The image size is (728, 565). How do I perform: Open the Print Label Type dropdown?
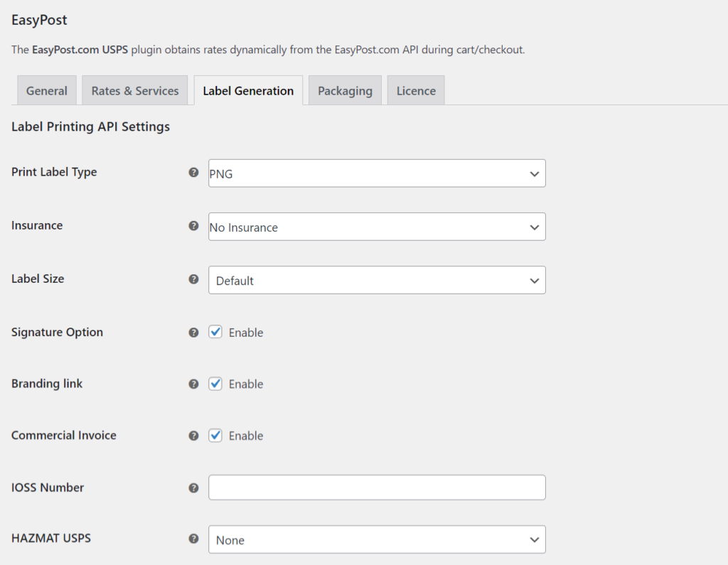[377, 173]
